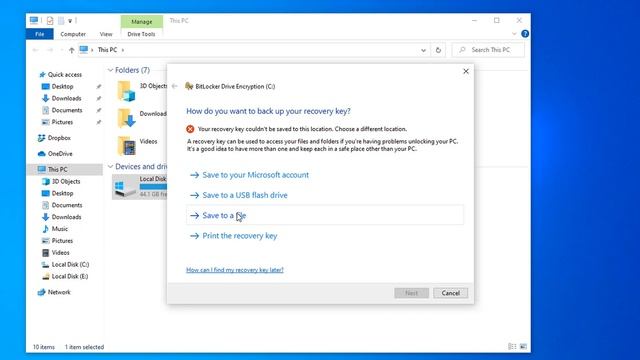Click This PC in the address bar

tap(107, 50)
